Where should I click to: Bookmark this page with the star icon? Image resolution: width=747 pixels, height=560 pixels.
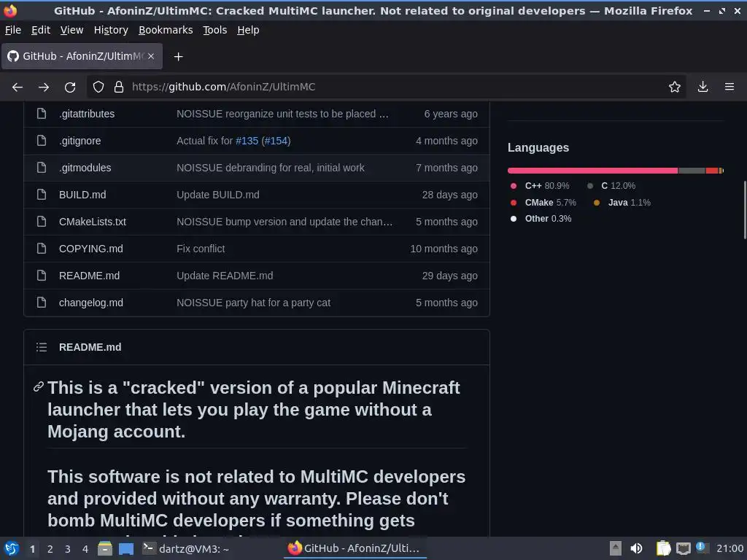pos(674,87)
